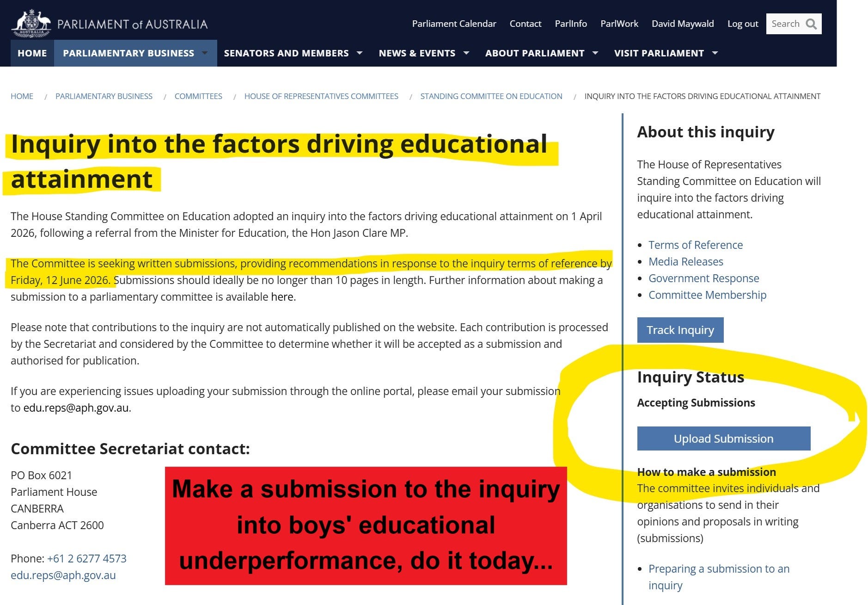Open Standing Committee on Education breadcrumb
The height and width of the screenshot is (605, 868).
(491, 96)
